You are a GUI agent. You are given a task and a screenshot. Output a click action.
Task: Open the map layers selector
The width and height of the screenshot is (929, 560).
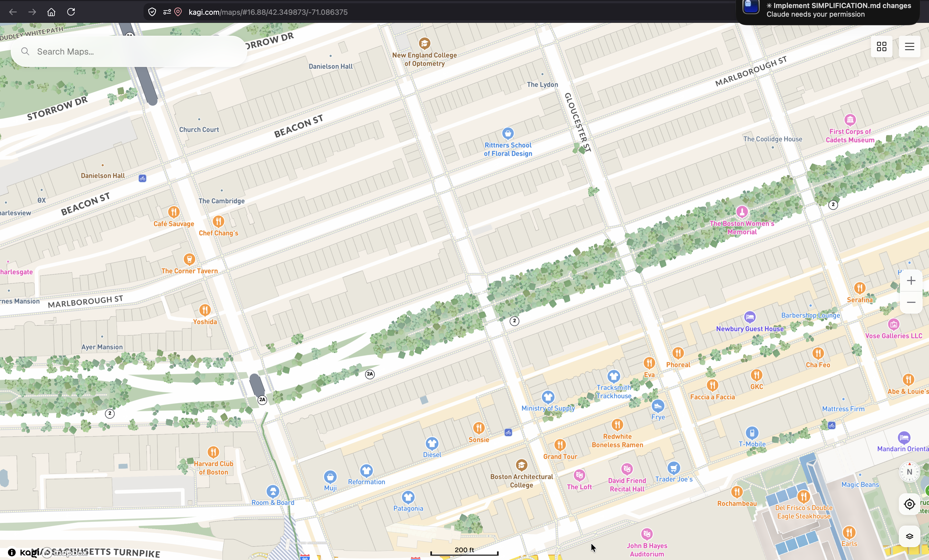909,536
